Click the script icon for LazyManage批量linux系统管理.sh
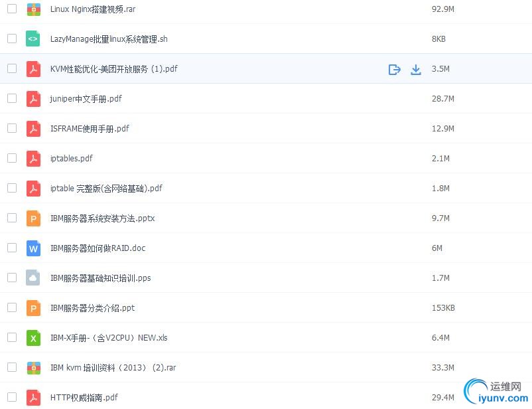The image size is (532, 409). (x=33, y=39)
